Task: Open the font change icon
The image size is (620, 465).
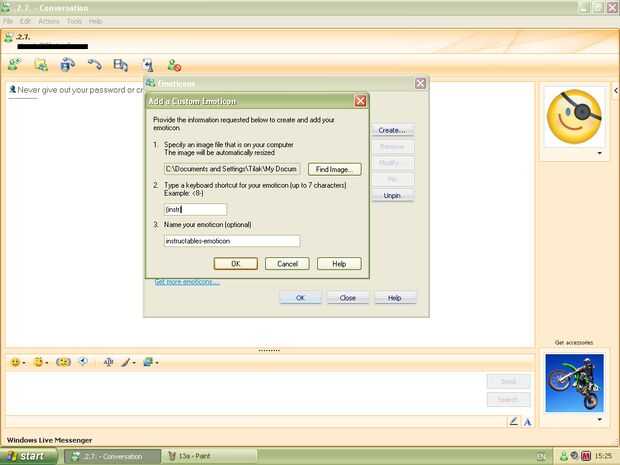Action: [108, 362]
